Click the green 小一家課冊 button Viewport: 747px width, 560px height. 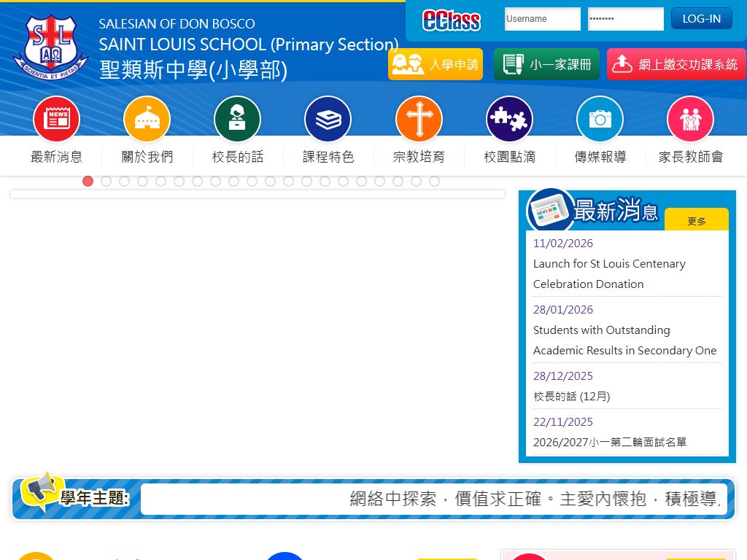coord(546,64)
